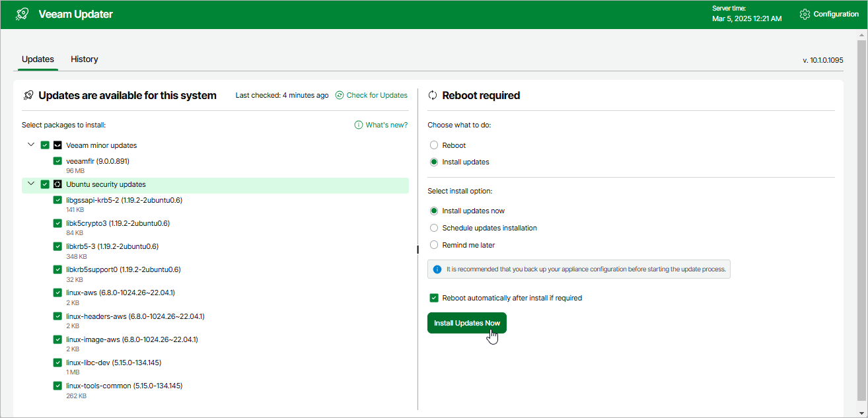The width and height of the screenshot is (868, 418).
Task: Click the Veeam minor updates package icon
Action: pyautogui.click(x=57, y=145)
